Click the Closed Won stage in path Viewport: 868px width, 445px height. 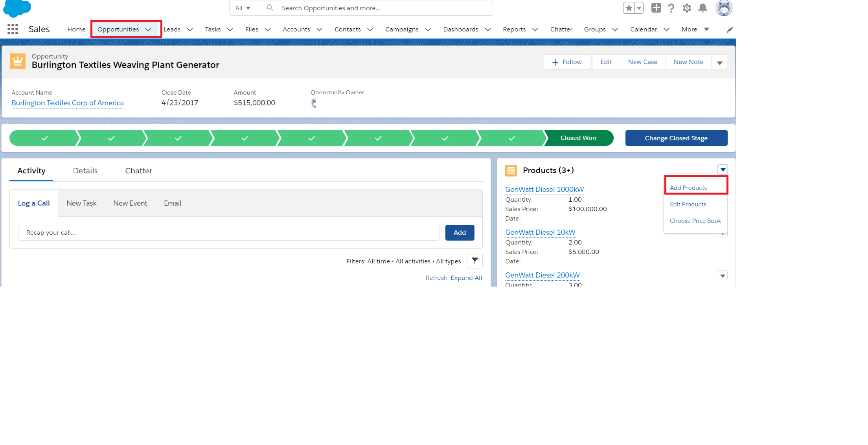pos(578,138)
